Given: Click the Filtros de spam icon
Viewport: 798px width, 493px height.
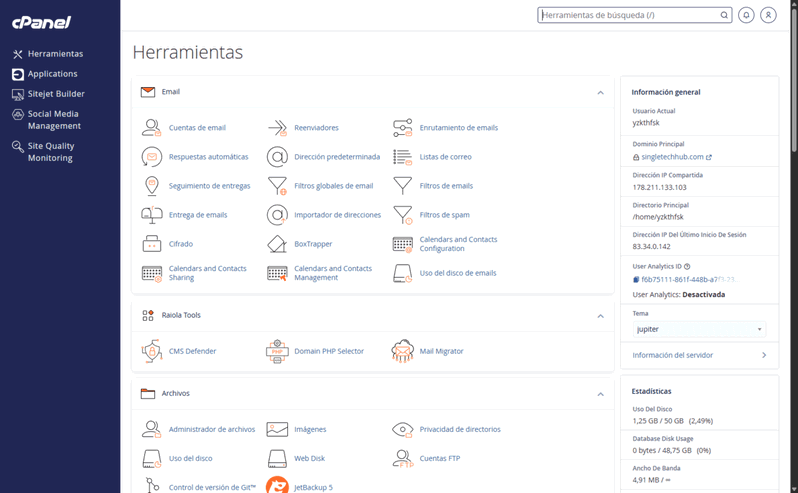Looking at the screenshot, I should [403, 215].
